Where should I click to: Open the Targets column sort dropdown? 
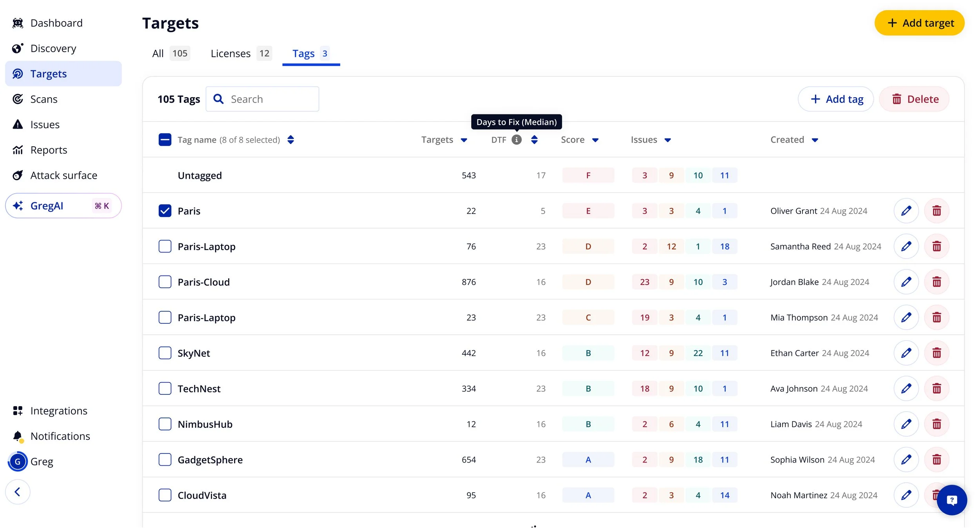465,140
